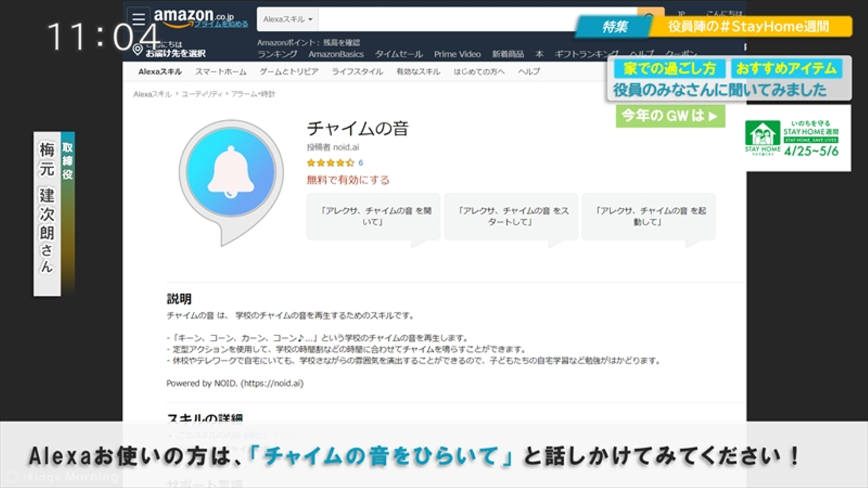
Task: Open 本 in the navigation bar
Action: (539, 54)
